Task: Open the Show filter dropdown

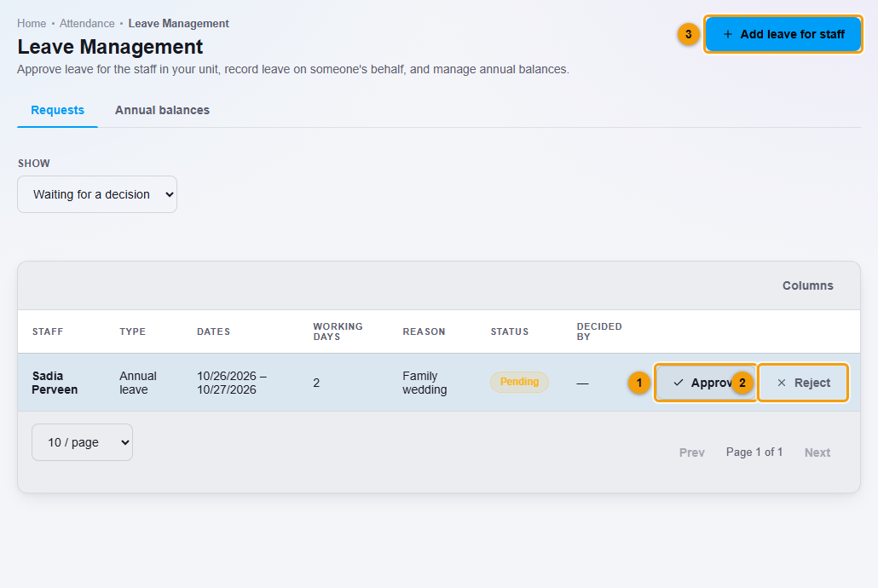Action: click(x=97, y=194)
